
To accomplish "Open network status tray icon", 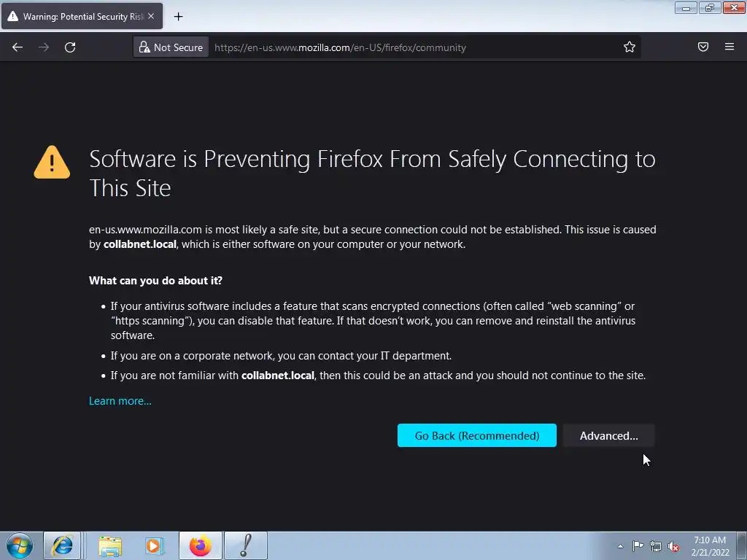I will click(x=656, y=546).
